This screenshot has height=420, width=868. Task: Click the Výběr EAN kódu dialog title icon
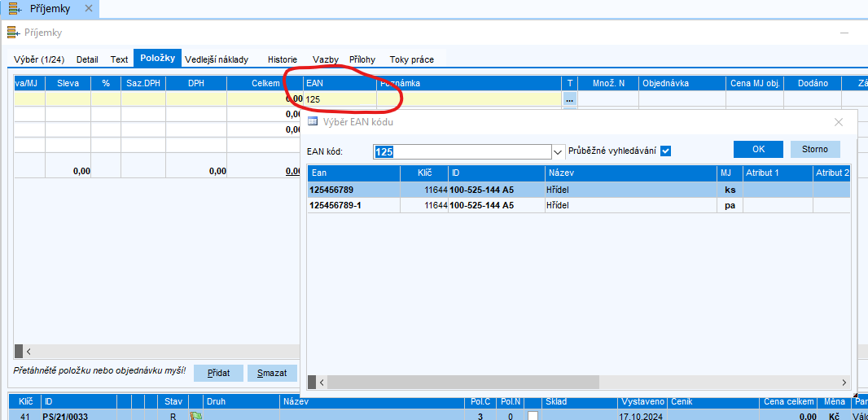pos(313,121)
